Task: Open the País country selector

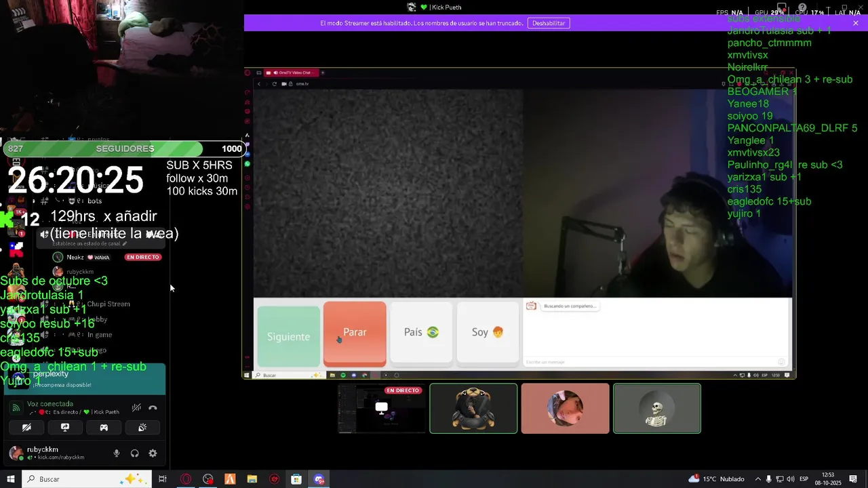Action: point(421,332)
